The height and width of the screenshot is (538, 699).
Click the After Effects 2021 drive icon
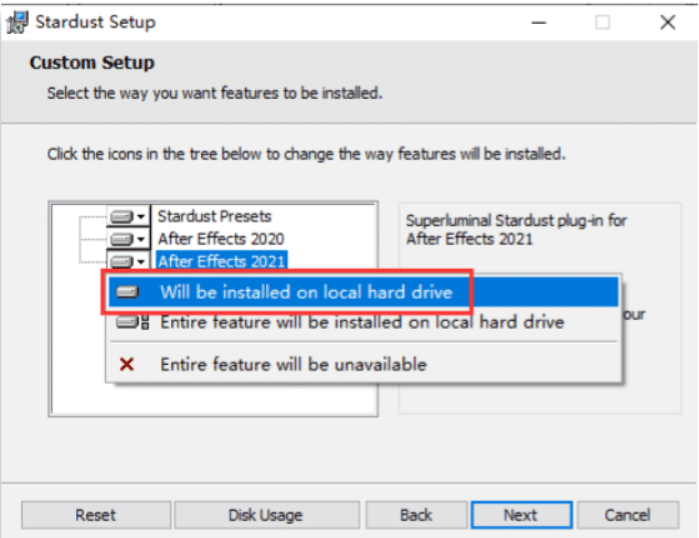122,261
